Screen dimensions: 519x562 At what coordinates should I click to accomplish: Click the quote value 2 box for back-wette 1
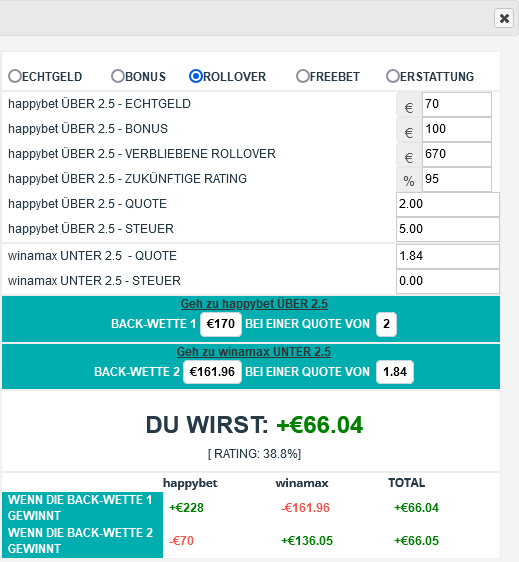click(386, 324)
